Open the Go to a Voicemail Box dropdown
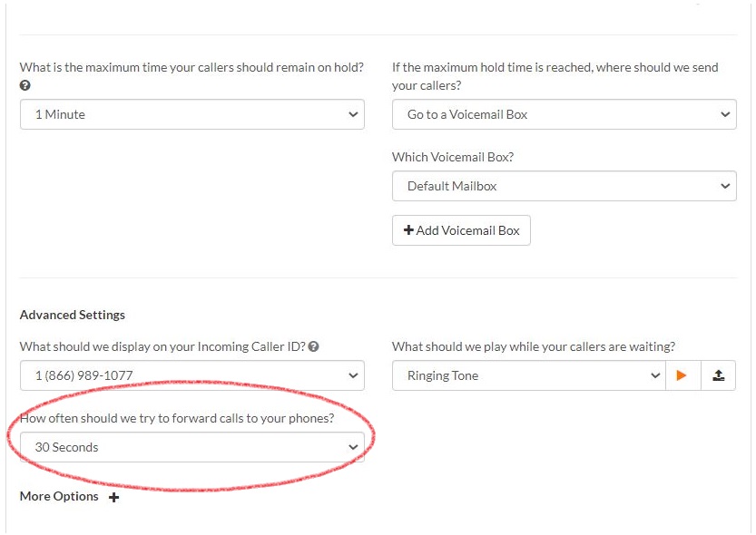The width and height of the screenshot is (756, 535). pyautogui.click(x=564, y=114)
